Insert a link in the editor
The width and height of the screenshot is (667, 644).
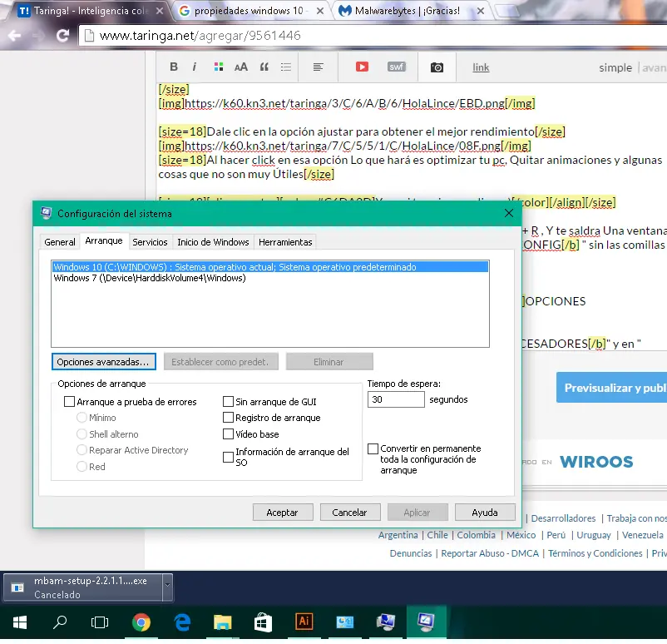(481, 67)
